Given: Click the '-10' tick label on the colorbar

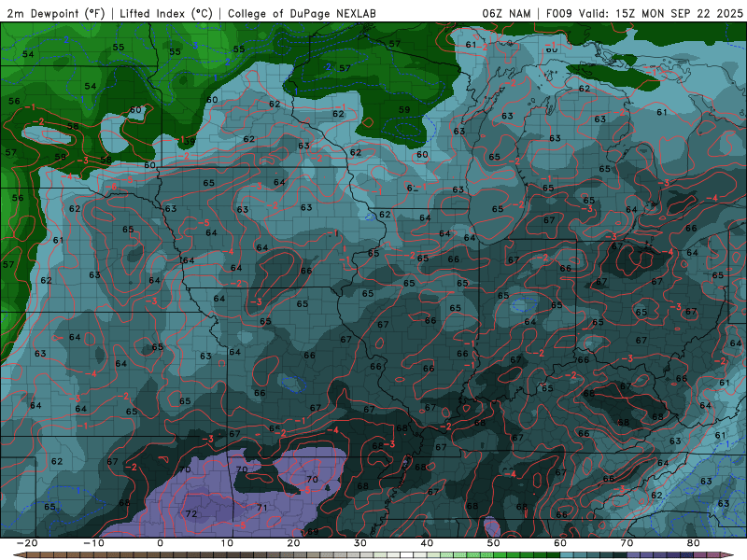Looking at the screenshot, I should 93,543.
